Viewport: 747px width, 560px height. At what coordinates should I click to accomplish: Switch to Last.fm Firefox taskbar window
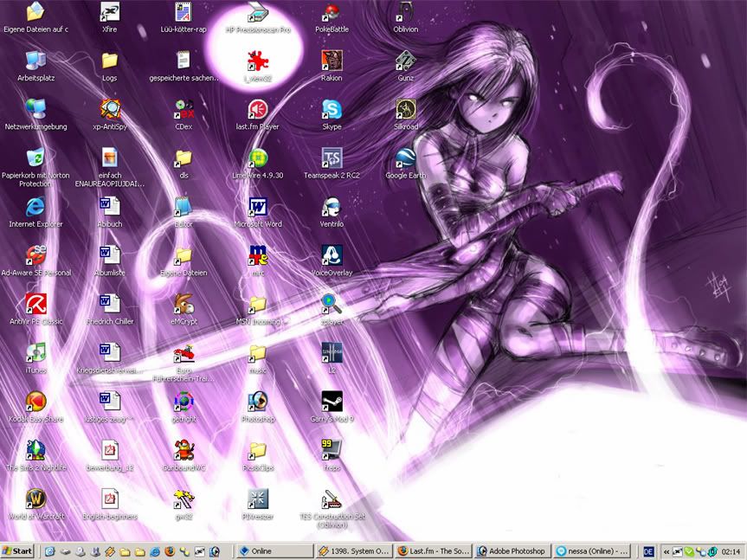pyautogui.click(x=433, y=551)
